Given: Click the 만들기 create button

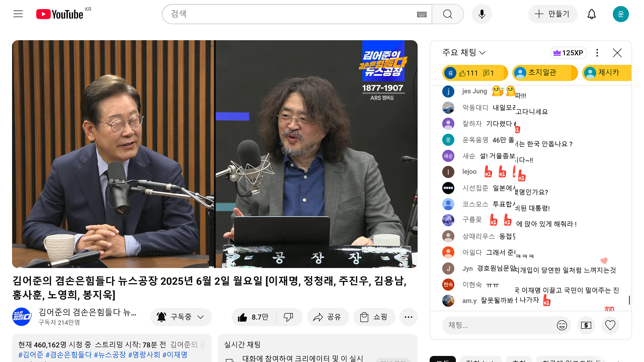Looking at the screenshot, I should pyautogui.click(x=552, y=14).
